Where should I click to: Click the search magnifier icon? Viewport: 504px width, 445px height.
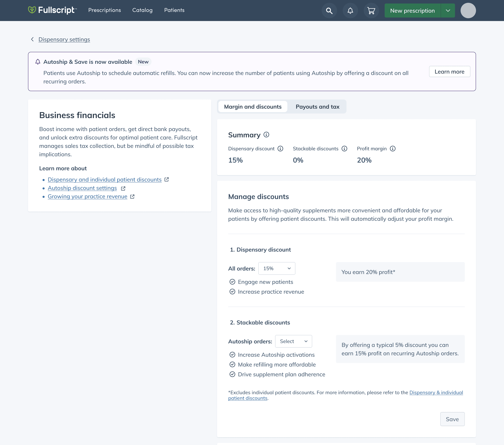[329, 11]
